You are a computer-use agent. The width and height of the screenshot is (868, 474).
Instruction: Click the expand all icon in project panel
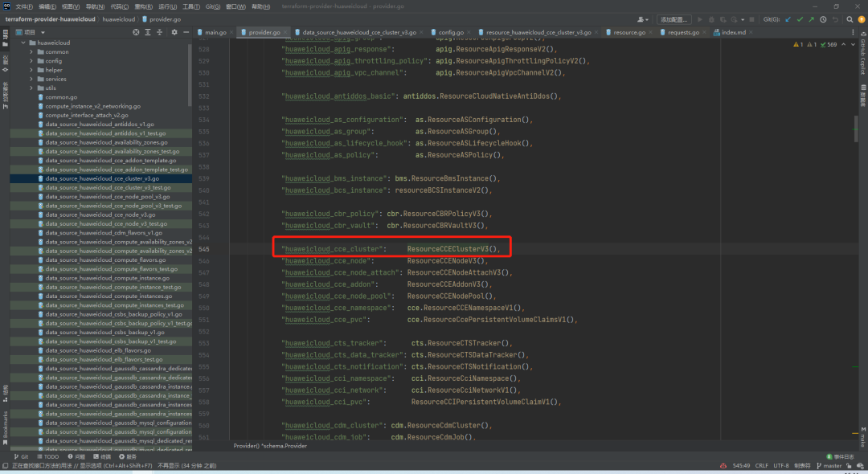point(148,32)
